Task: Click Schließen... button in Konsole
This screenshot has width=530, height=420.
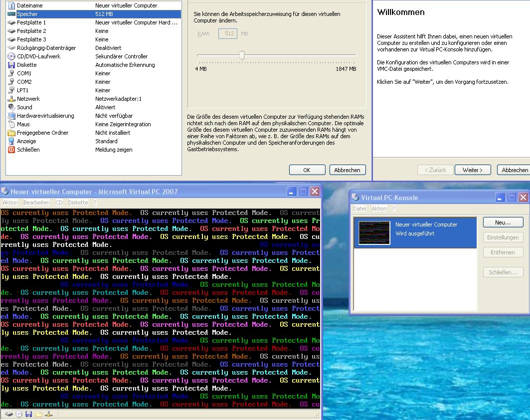Action: (x=503, y=272)
